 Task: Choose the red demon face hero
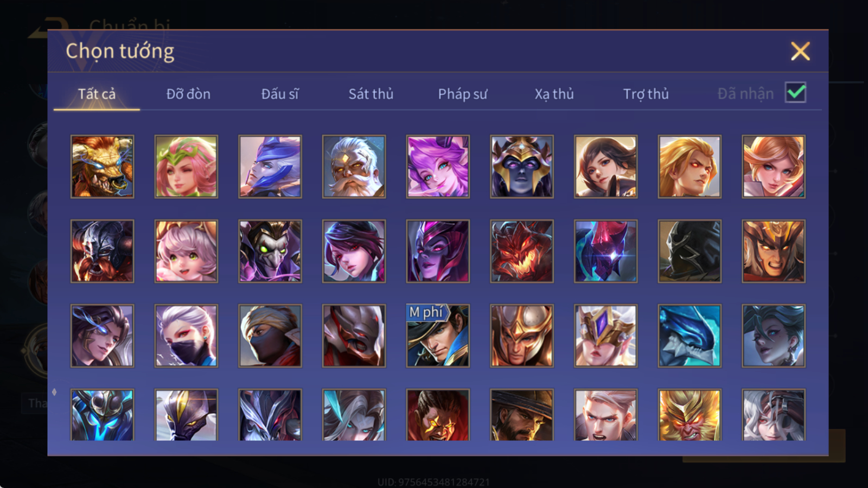point(522,251)
